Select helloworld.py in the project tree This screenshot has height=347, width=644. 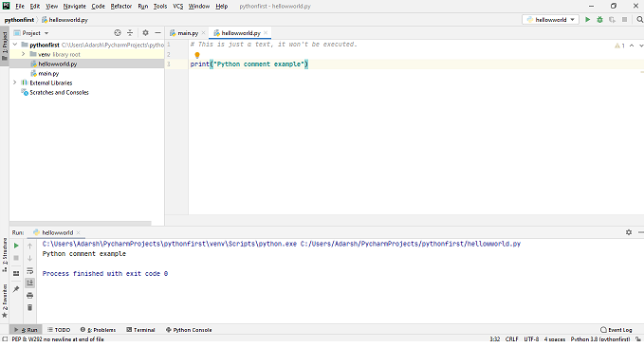pyautogui.click(x=58, y=64)
